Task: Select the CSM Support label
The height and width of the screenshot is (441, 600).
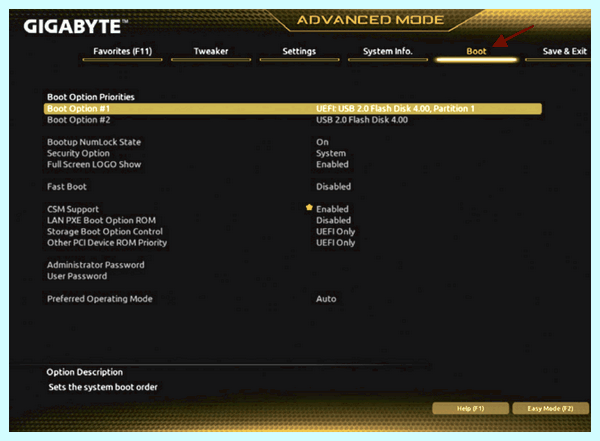Action: pos(73,209)
